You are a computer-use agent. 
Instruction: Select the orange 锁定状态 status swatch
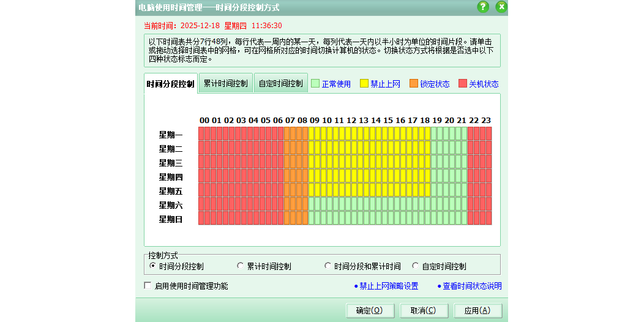pos(414,84)
